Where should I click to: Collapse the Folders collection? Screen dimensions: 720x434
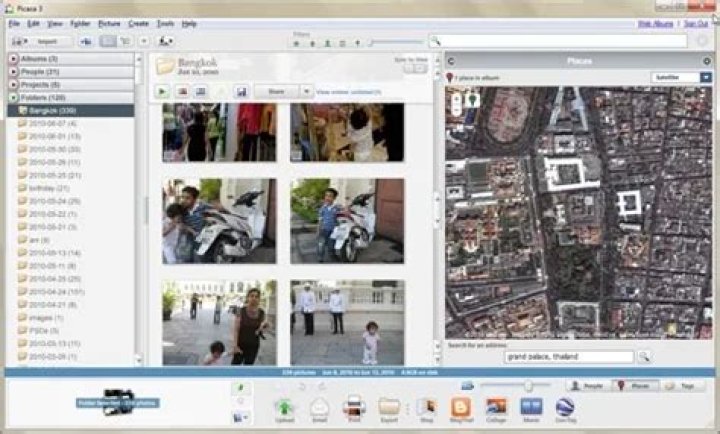(x=71, y=97)
